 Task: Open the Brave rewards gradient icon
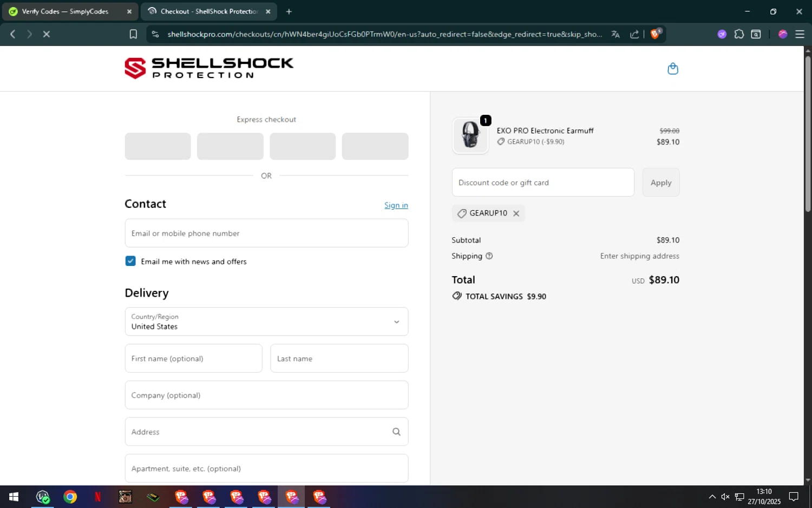[783, 34]
